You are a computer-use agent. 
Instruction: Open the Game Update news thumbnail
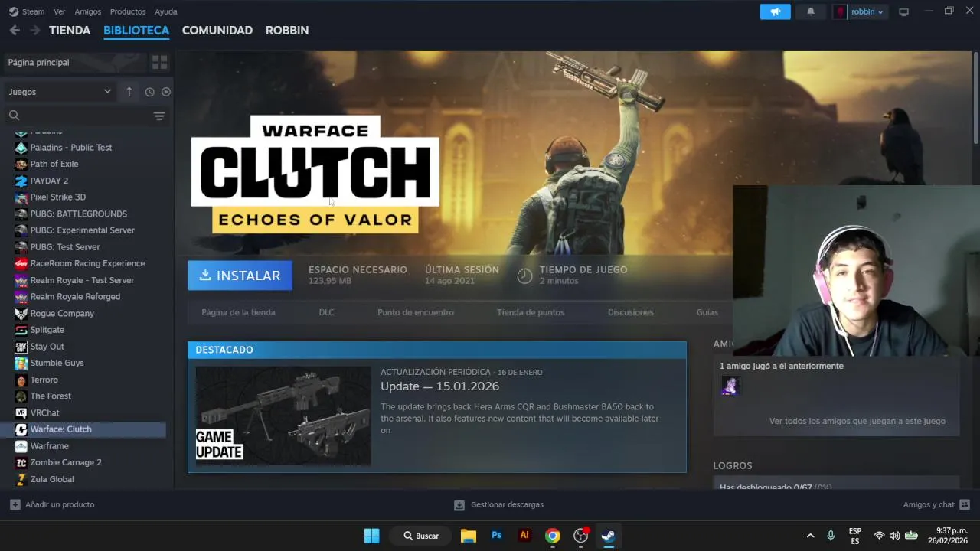pos(283,416)
